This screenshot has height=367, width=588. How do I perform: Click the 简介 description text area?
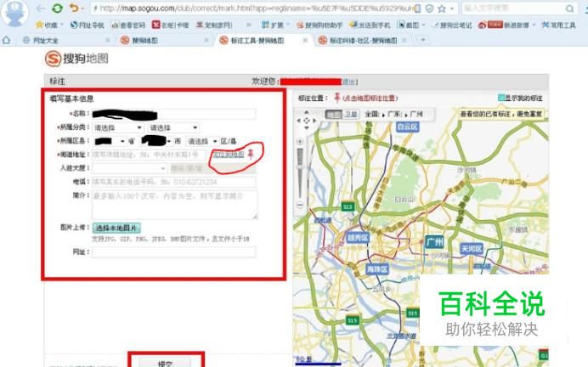tap(175, 205)
